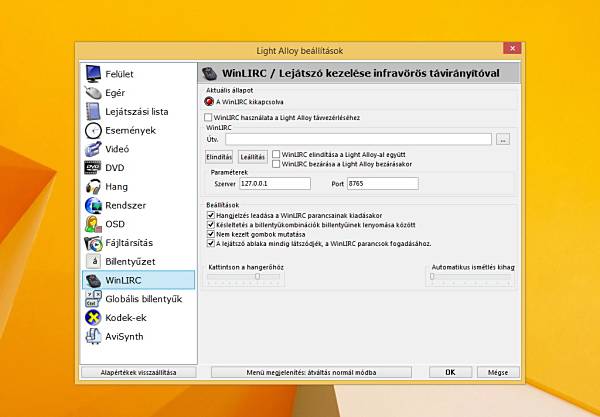Click the Automatikus ismétlés slider
The height and width of the screenshot is (417, 600).
470,277
